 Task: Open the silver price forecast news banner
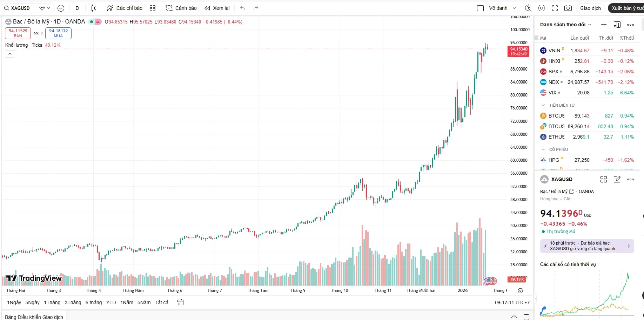click(587, 245)
